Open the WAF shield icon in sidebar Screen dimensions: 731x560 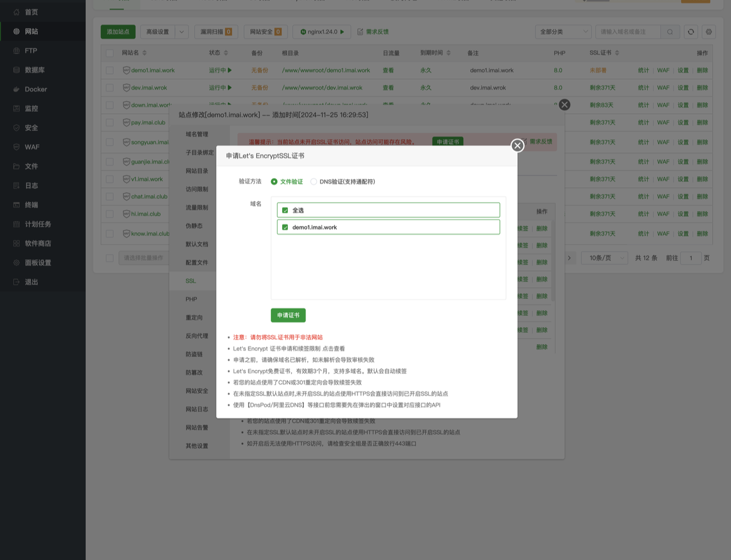(x=17, y=147)
